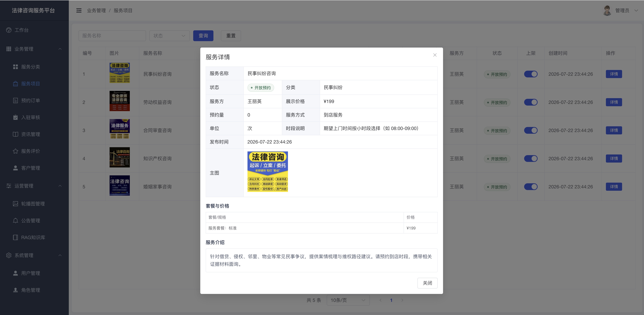Image resolution: width=644 pixels, height=315 pixels.
Task: Toggle 上架 switch for 合同审查咨询
Action: point(531,130)
